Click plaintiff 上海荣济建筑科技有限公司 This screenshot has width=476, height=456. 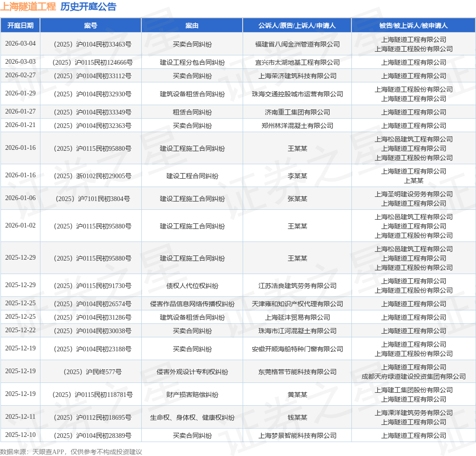(x=297, y=76)
